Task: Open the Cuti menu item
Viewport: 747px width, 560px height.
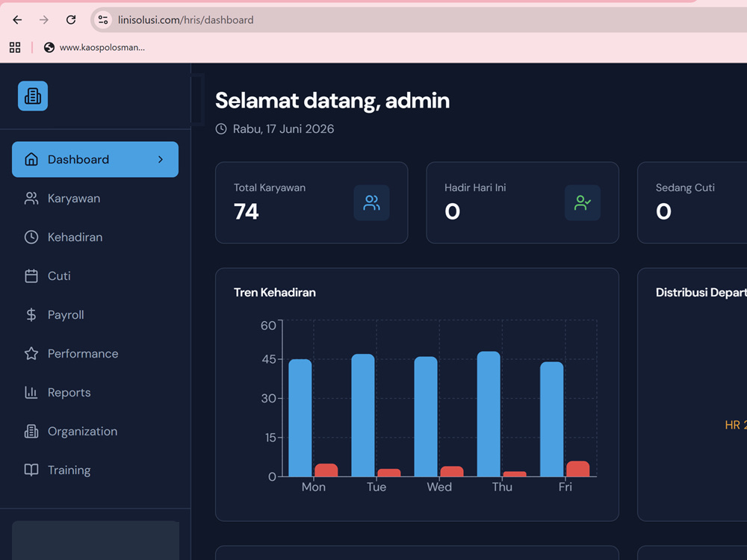Action: pos(96,276)
